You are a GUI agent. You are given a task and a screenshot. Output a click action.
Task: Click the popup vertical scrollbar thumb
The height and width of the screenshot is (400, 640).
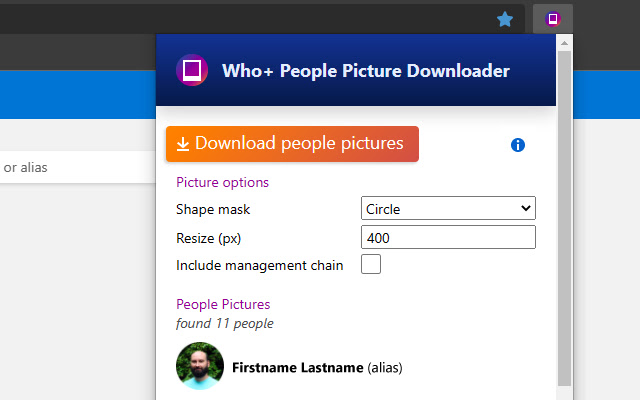pyautogui.click(x=564, y=218)
